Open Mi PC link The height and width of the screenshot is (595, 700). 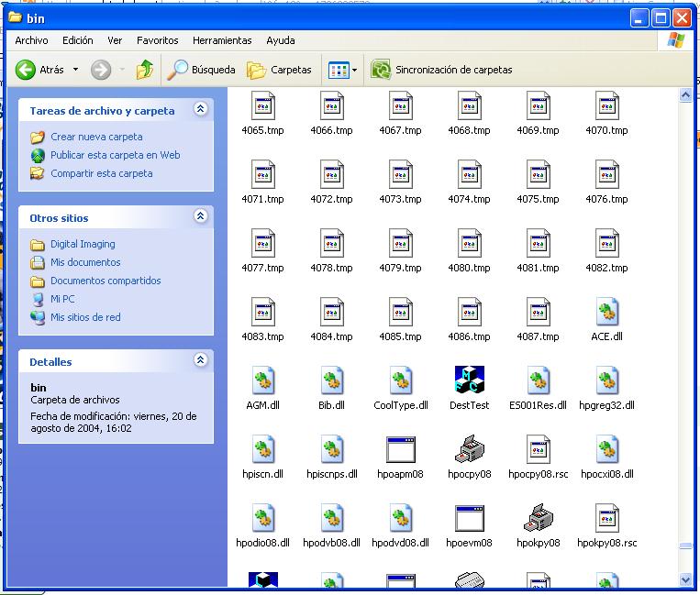62,299
